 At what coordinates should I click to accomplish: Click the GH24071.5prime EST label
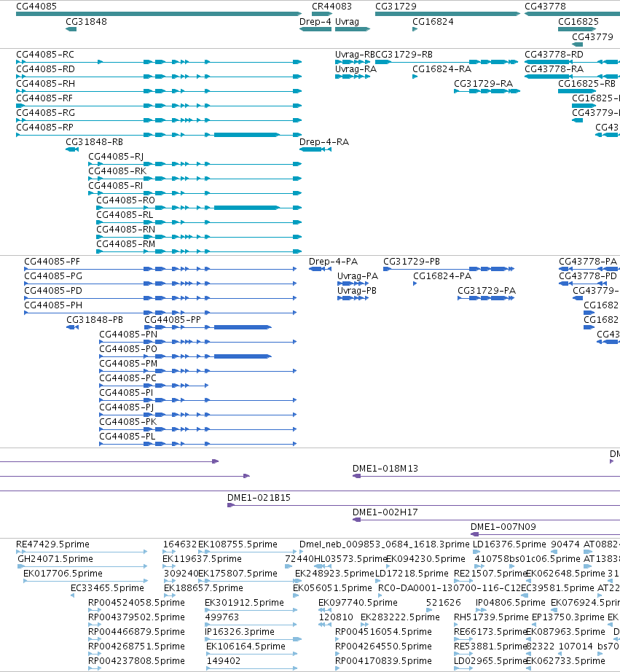(55, 559)
